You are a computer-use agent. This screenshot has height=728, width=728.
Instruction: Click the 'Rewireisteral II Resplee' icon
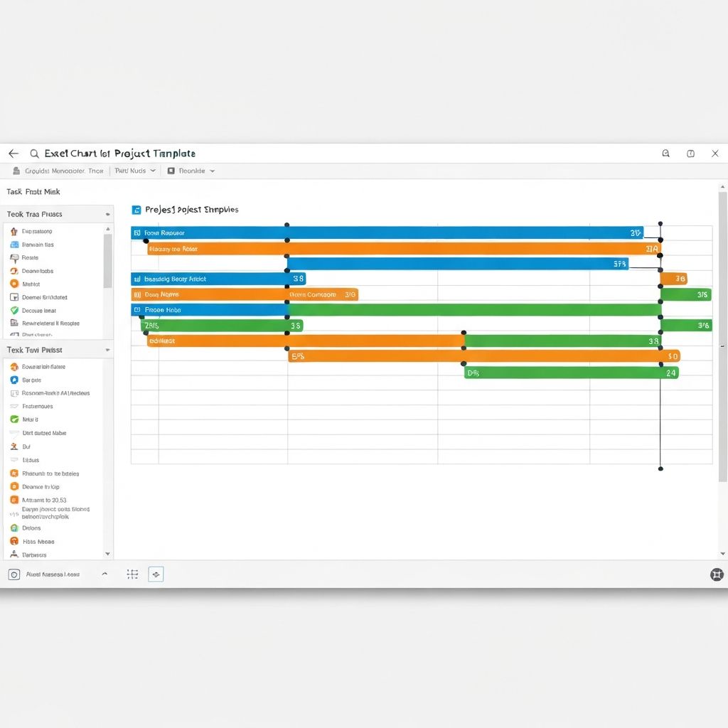14,323
